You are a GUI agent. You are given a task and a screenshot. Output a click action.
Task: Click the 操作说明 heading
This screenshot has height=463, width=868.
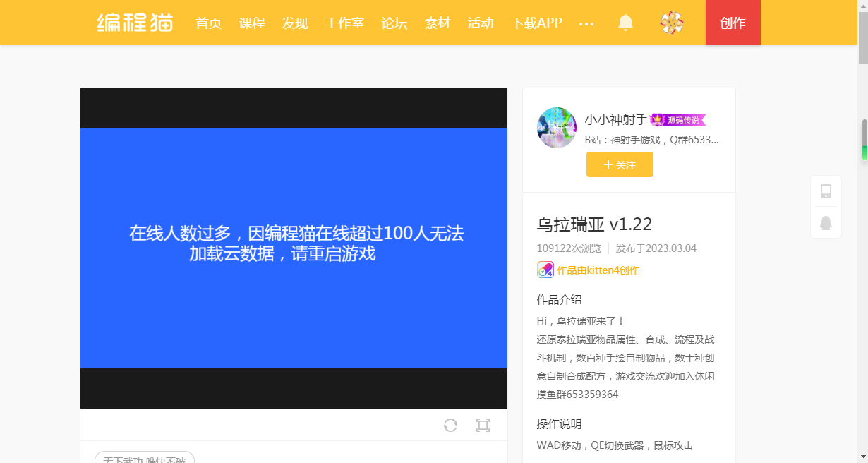click(559, 424)
